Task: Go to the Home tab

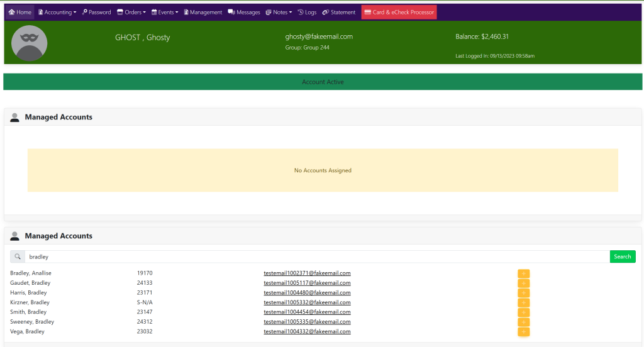Action: tap(20, 13)
